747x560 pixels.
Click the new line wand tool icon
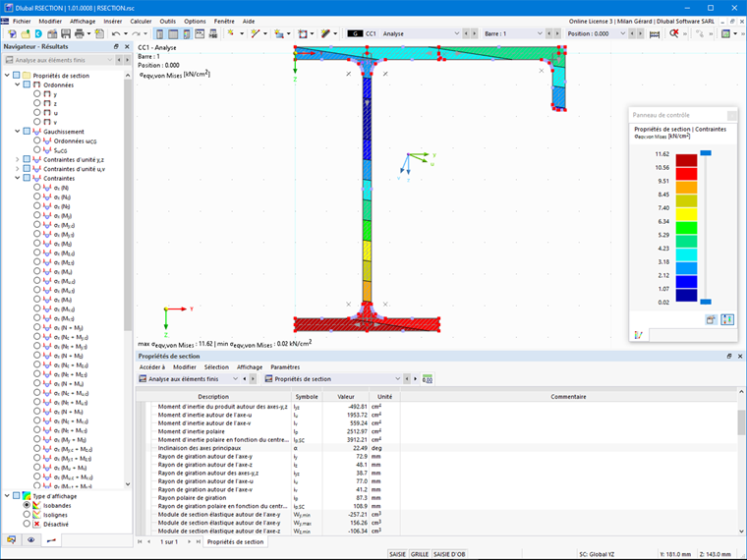[x=256, y=33]
